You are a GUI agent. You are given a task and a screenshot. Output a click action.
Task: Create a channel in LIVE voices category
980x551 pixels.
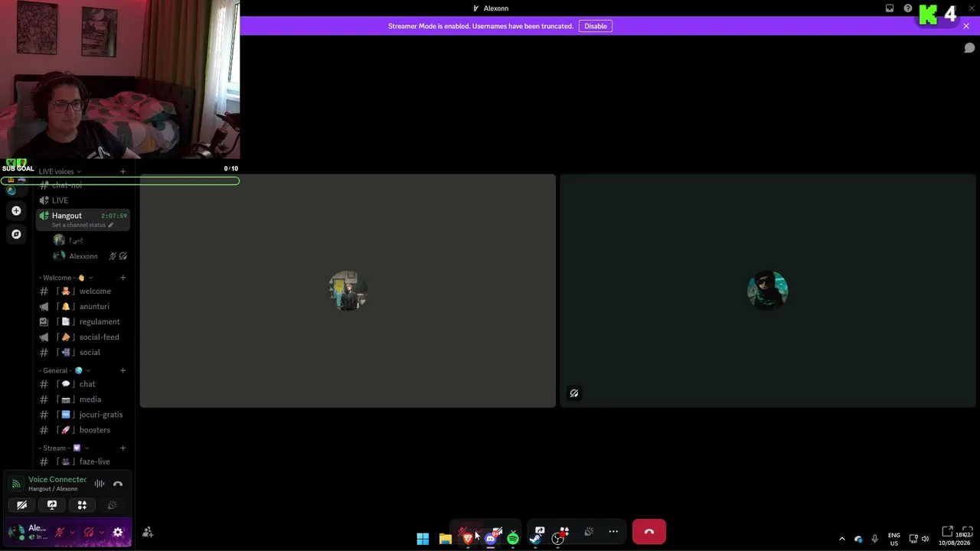(x=122, y=171)
